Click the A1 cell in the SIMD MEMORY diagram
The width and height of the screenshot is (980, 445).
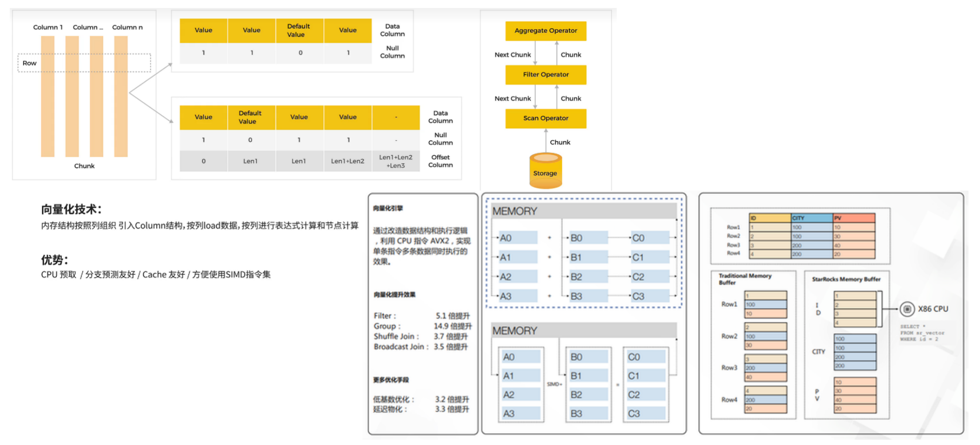pos(521,376)
